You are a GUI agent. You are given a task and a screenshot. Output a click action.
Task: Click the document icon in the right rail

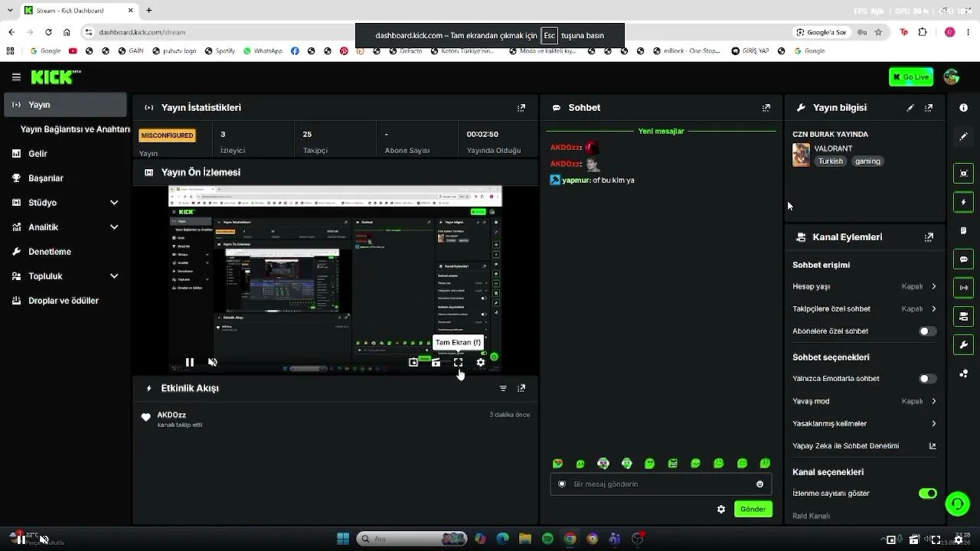pos(964,230)
